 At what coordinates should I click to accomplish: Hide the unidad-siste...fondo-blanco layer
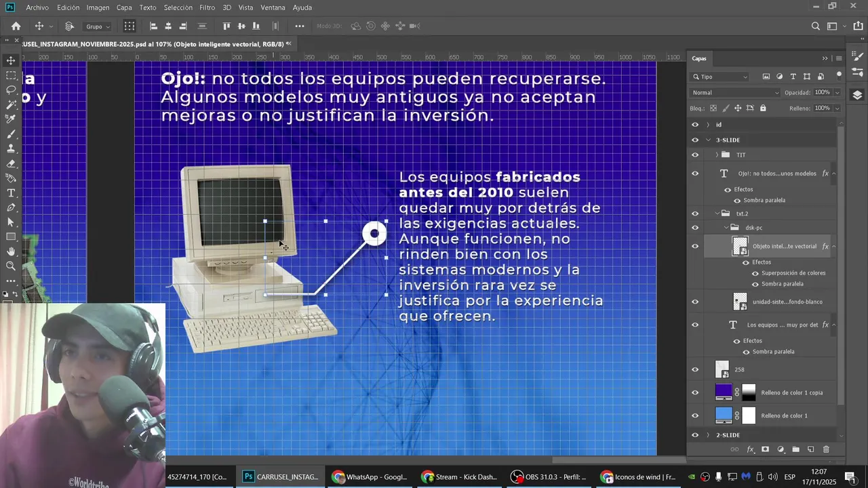(694, 302)
